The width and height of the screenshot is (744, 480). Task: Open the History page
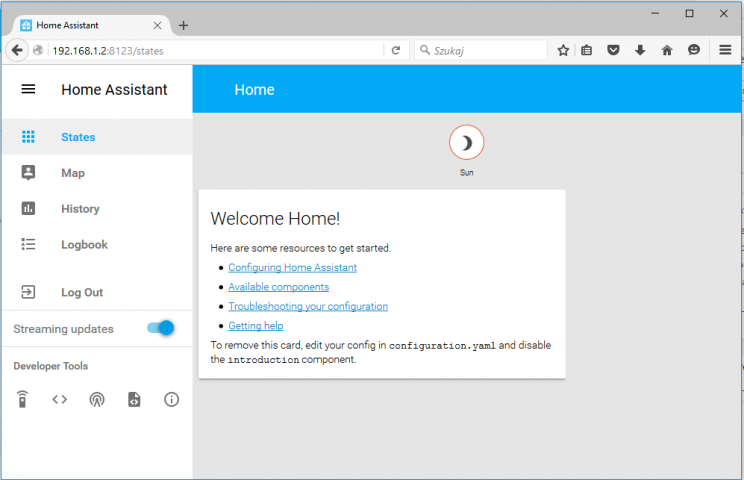(97, 209)
